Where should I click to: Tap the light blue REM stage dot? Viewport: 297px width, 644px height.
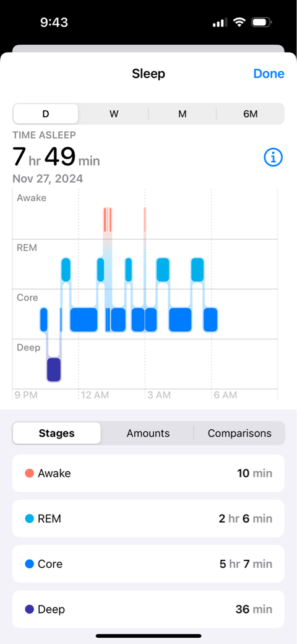tap(30, 518)
